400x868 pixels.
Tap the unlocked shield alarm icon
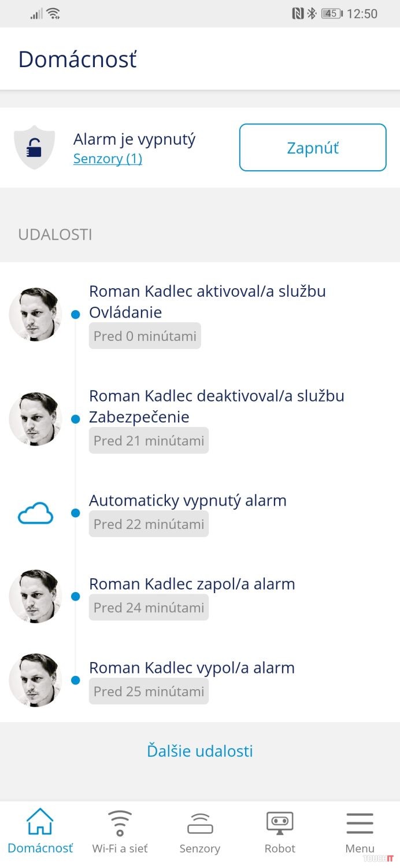tap(35, 148)
